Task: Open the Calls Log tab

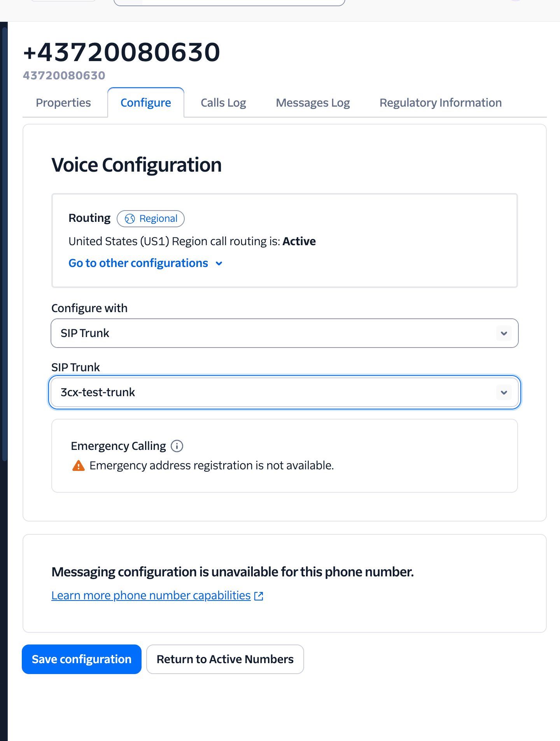Action: [223, 103]
